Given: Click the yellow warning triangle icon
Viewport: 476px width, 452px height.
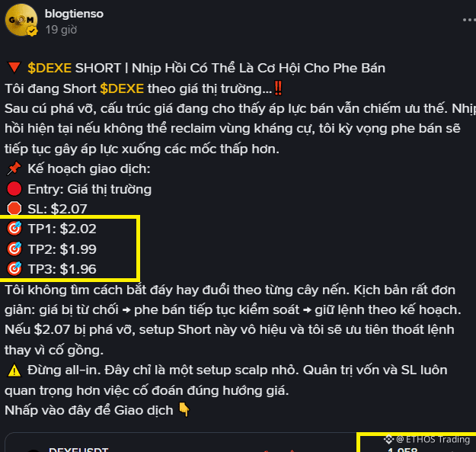Looking at the screenshot, I should tap(14, 370).
